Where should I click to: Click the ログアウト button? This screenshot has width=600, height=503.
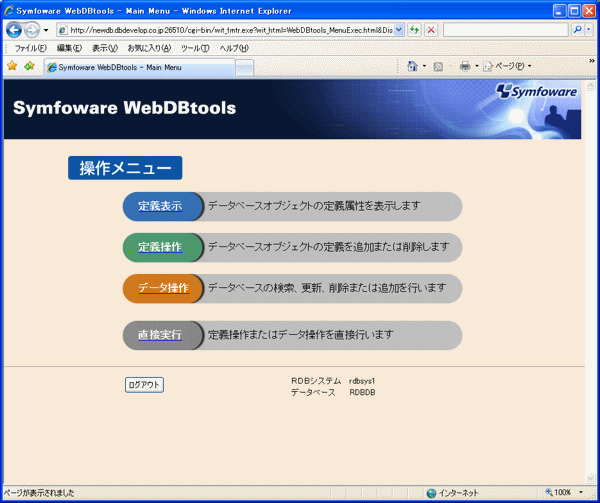pos(144,385)
